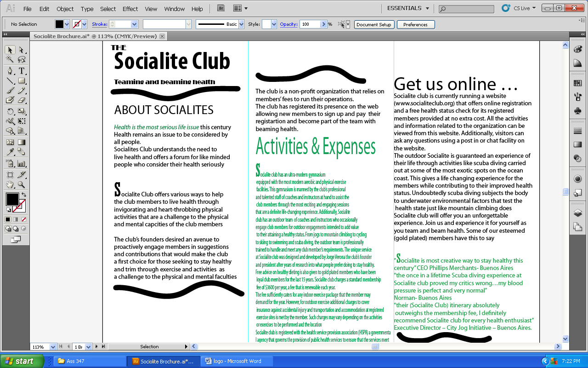Pick the Magic Wand tool
588x368 pixels.
click(x=10, y=59)
